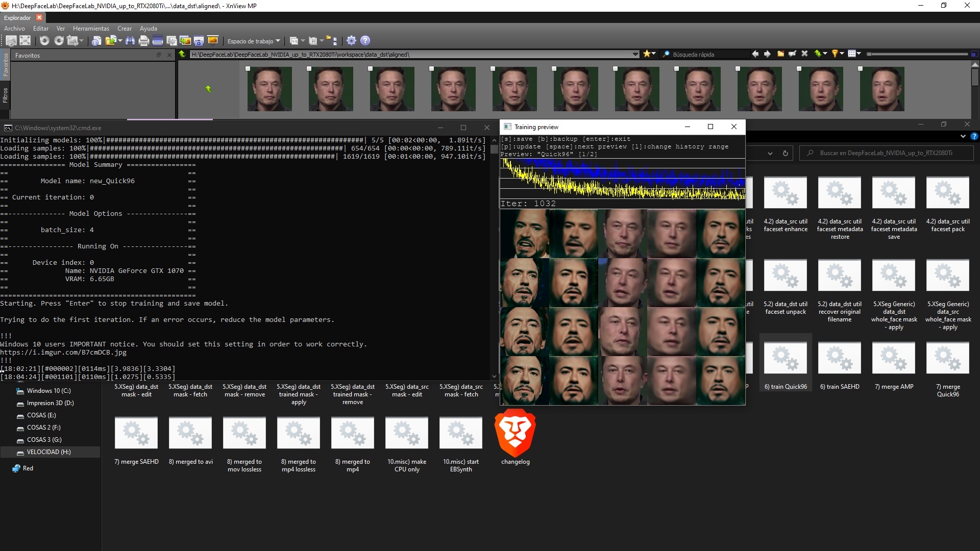This screenshot has width=980, height=551.
Task: Click cmd window vertical scrollbar
Action: click(494, 258)
